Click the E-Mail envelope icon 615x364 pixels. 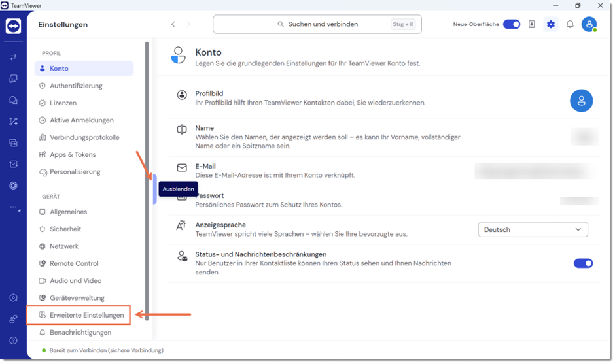point(182,168)
